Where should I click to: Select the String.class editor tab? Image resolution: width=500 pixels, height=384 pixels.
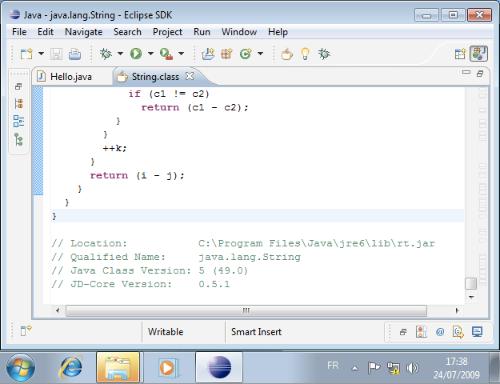click(x=155, y=77)
